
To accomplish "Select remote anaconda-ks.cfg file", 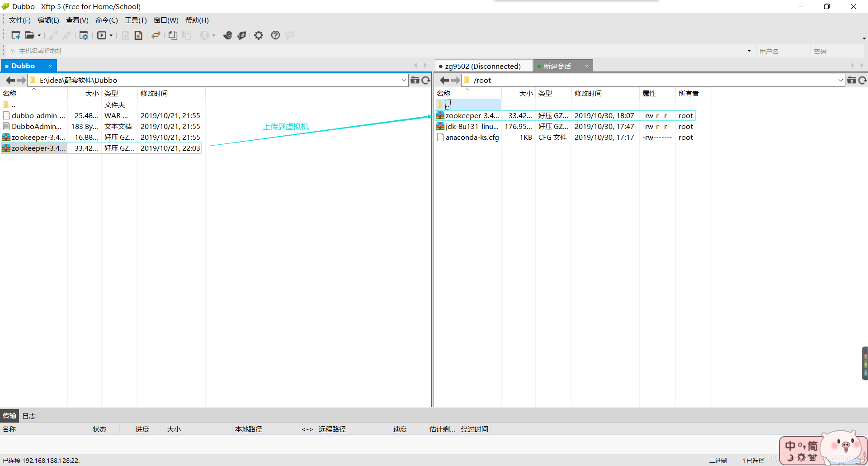I will click(x=565, y=138).
